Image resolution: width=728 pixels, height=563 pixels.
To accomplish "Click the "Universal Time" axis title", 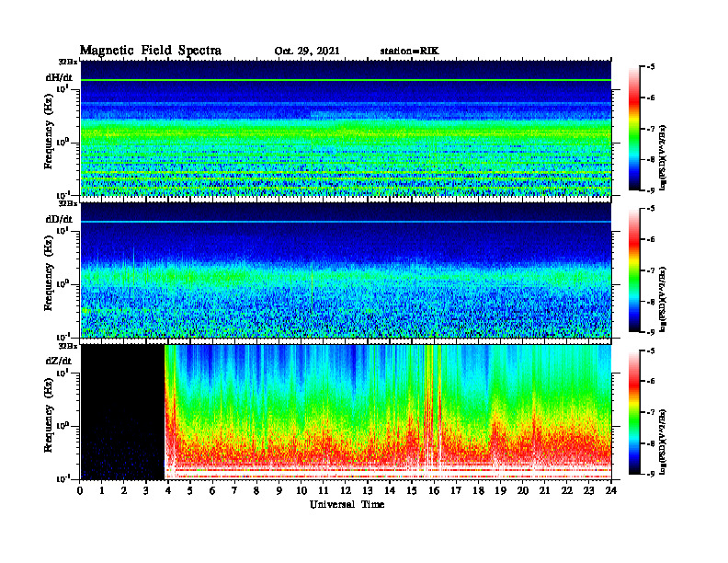I will point(347,504).
